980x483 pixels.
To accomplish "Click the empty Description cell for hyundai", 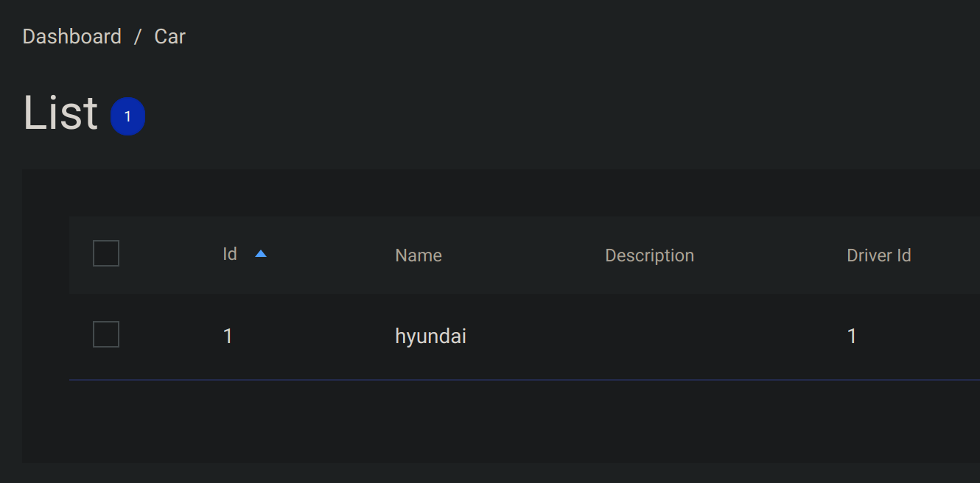I will point(649,336).
